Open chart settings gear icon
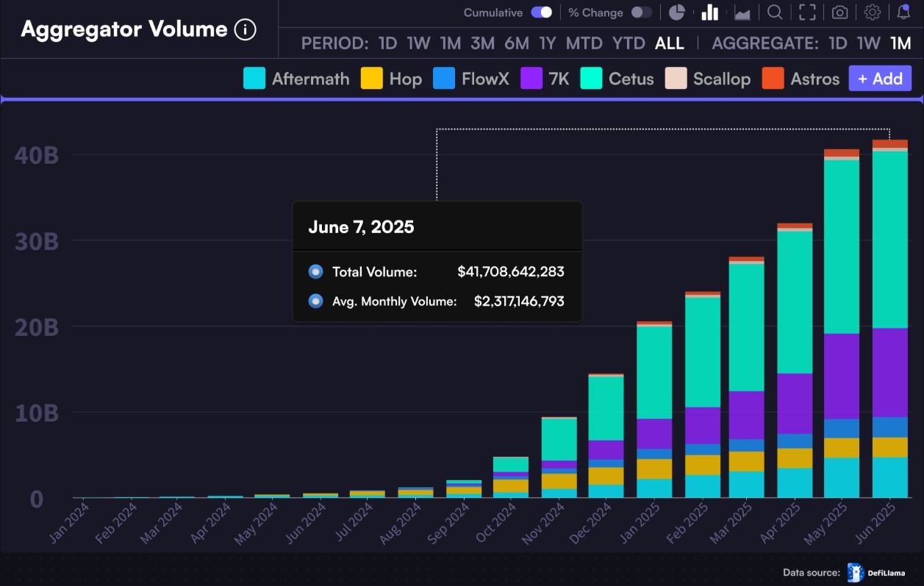 [873, 12]
